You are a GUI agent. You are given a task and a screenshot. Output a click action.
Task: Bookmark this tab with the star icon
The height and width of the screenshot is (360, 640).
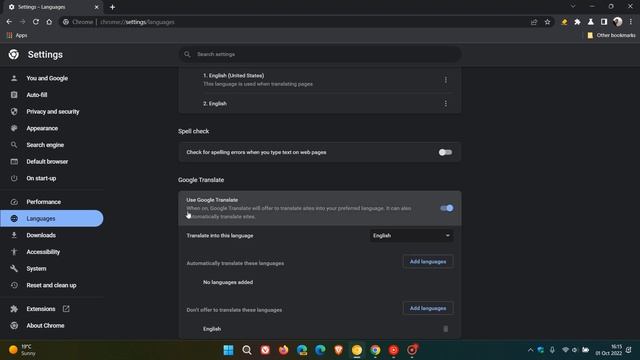click(547, 22)
